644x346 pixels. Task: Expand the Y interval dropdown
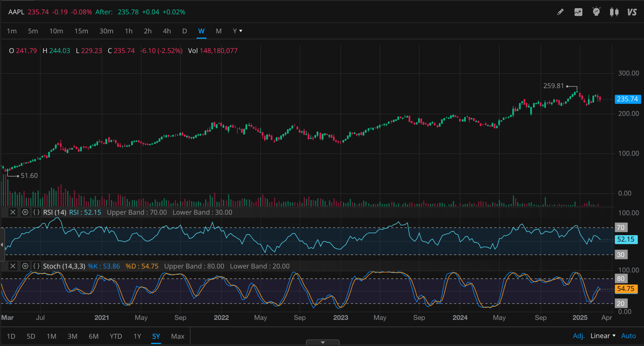coord(237,31)
